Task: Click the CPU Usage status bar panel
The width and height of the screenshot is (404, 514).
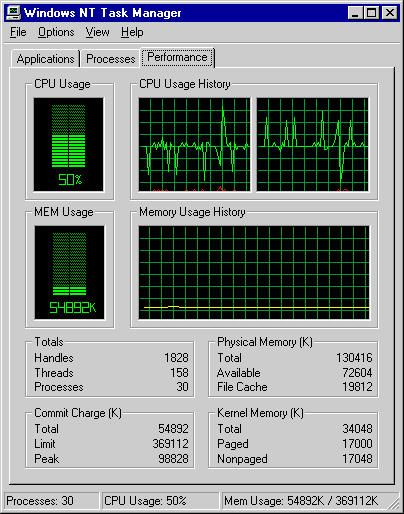Action: [161, 501]
